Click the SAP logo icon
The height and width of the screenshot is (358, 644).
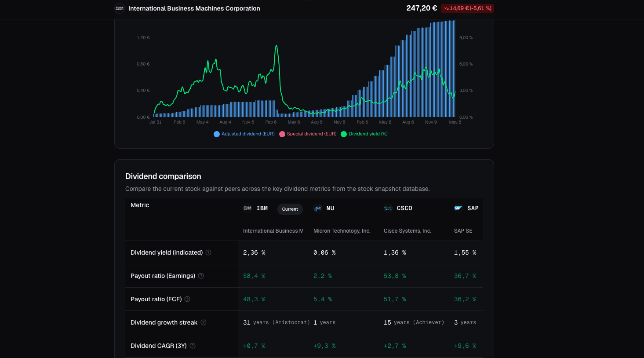pos(458,208)
